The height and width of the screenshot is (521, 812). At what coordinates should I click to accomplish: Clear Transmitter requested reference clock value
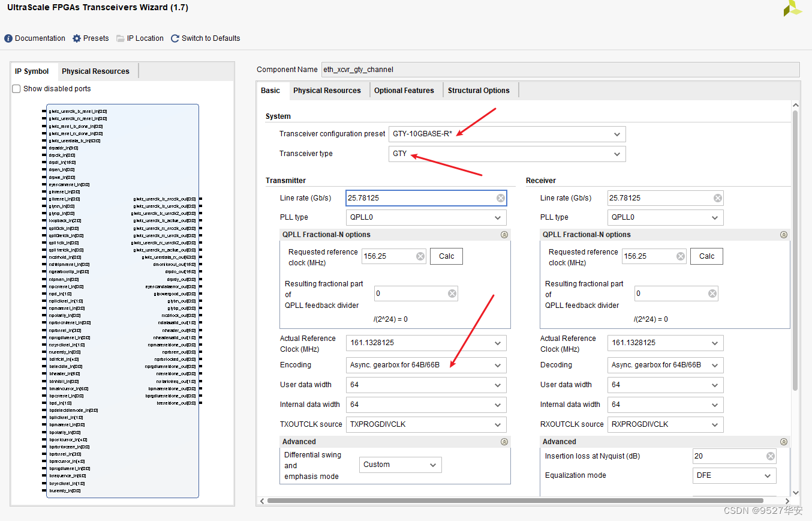[x=420, y=256]
